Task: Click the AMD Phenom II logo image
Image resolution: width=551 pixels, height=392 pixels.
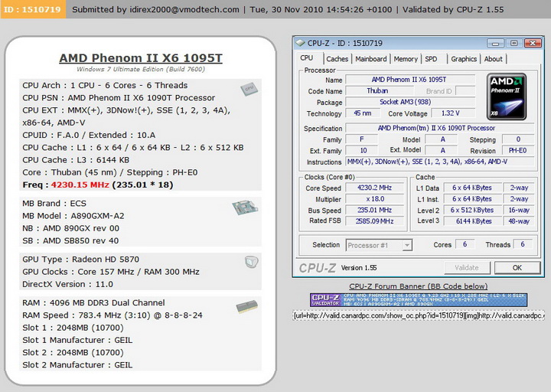Action: pos(507,96)
